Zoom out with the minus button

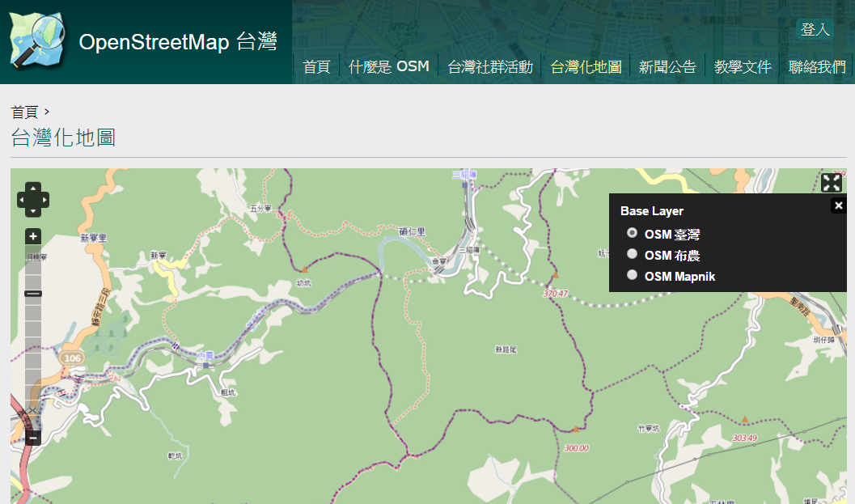click(x=33, y=438)
